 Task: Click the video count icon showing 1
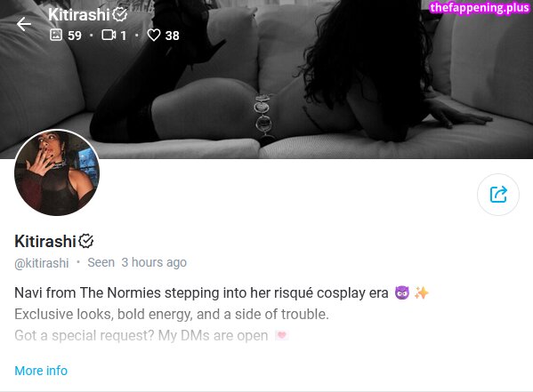click(x=109, y=35)
